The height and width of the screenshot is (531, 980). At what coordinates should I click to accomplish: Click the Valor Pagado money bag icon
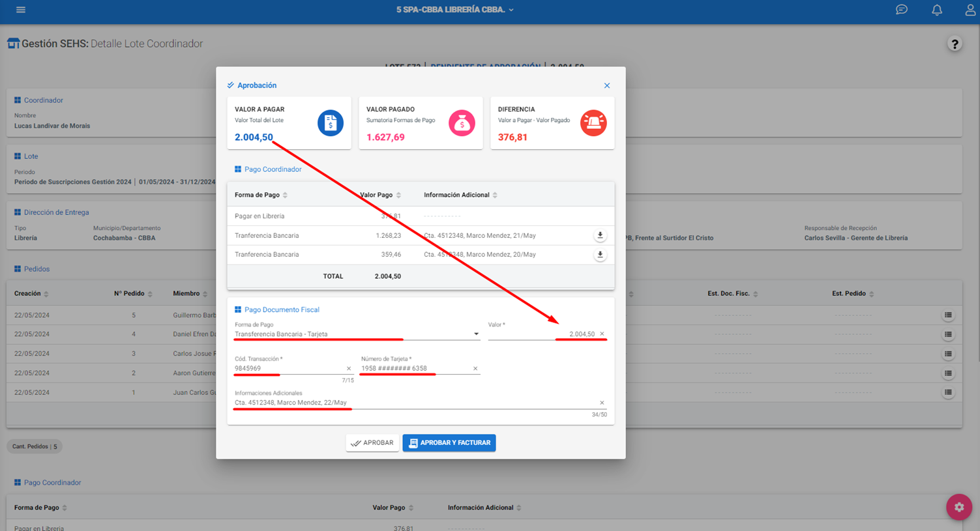(462, 123)
